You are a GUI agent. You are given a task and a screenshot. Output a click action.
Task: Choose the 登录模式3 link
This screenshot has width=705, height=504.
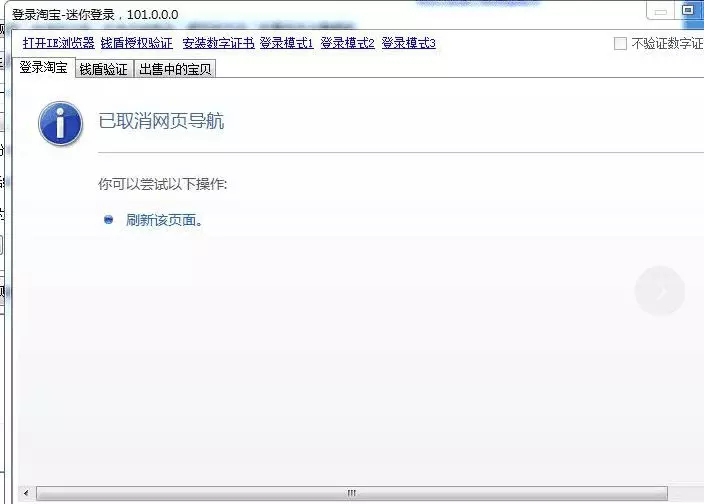pos(409,43)
